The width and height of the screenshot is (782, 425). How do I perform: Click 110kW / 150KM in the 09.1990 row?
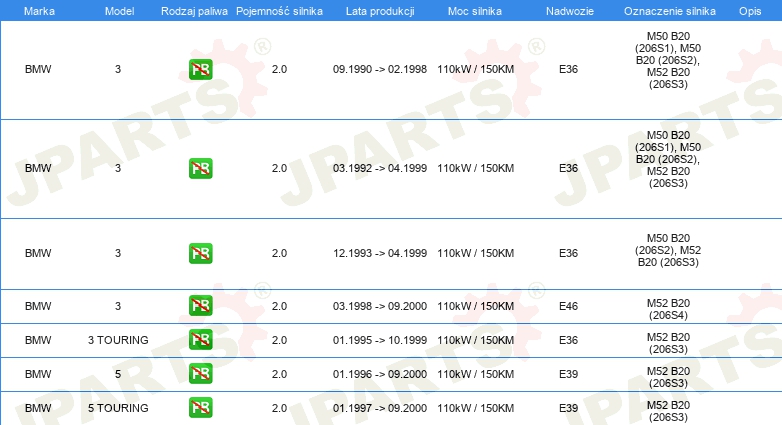point(476,69)
